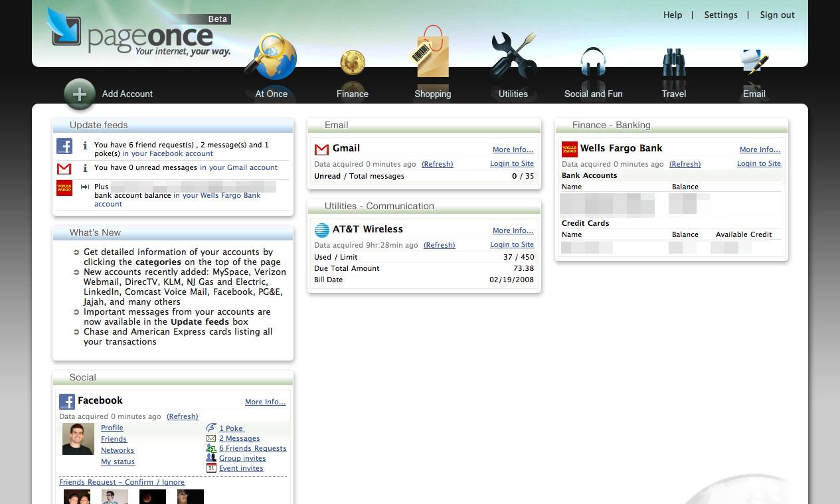
Task: Click info icon beside Facebook feed
Action: (x=85, y=145)
